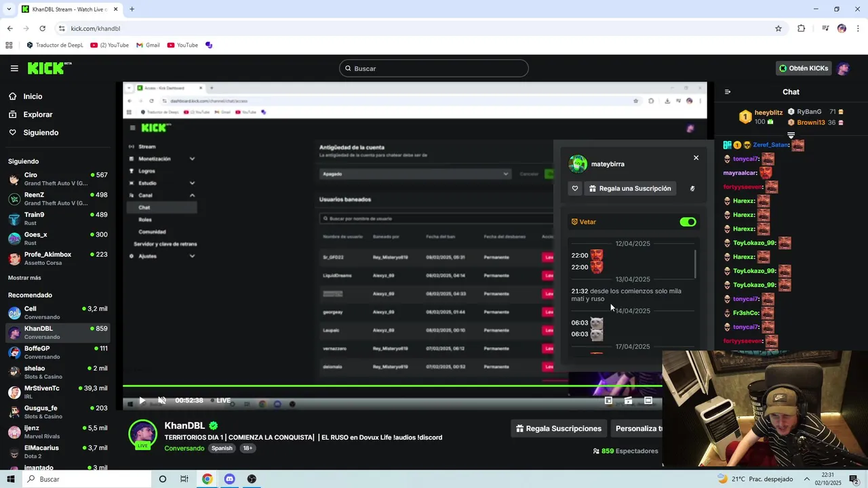Open the Chrome media controls icon
Viewport: 868px width, 488px height.
tap(825, 28)
